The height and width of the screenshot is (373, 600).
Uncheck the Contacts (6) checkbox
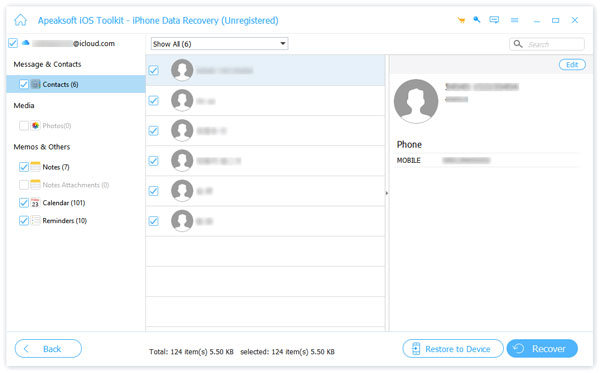point(24,84)
